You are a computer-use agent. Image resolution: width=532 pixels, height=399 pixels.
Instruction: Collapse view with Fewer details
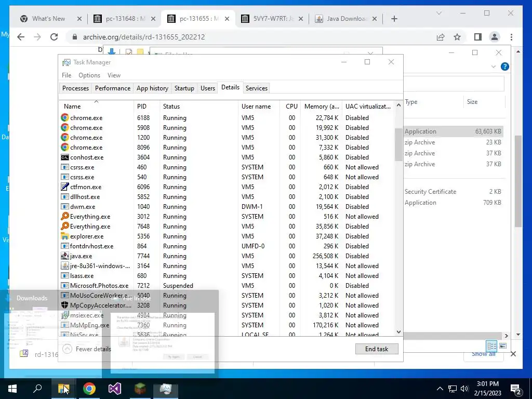pos(87,349)
